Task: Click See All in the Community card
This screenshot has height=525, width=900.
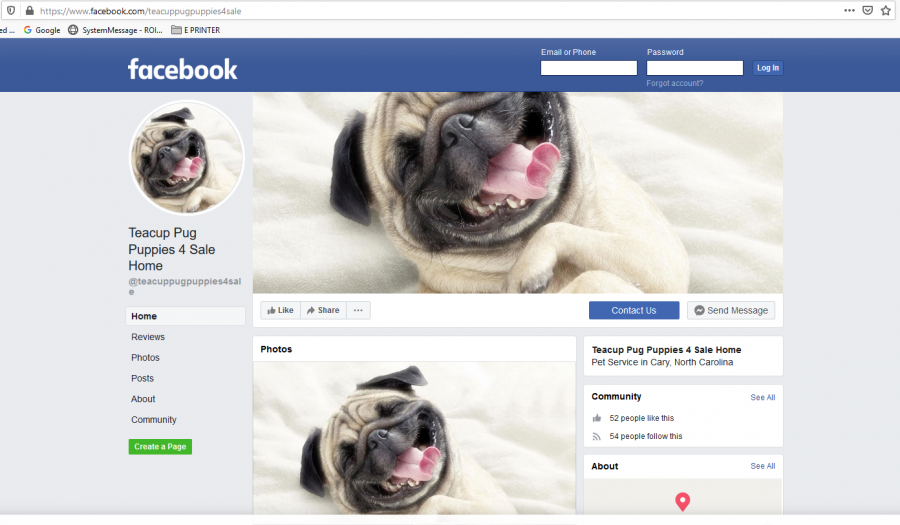Action: tap(763, 397)
